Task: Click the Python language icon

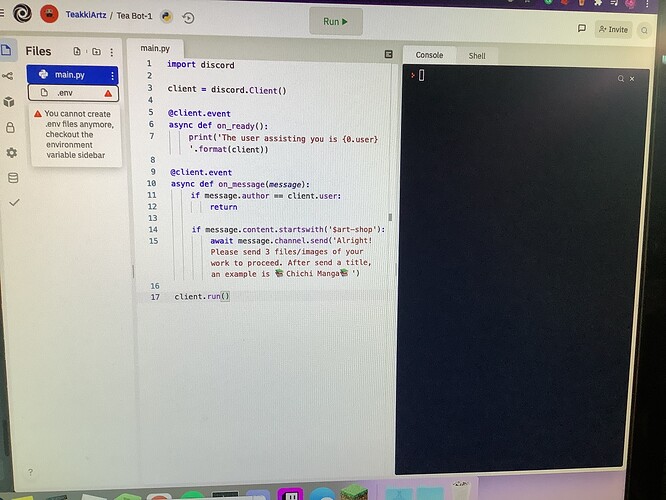Action: tap(166, 17)
